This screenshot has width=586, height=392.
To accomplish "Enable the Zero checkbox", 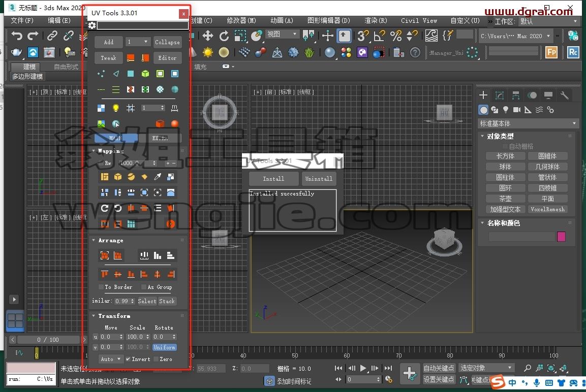I will 156,359.
